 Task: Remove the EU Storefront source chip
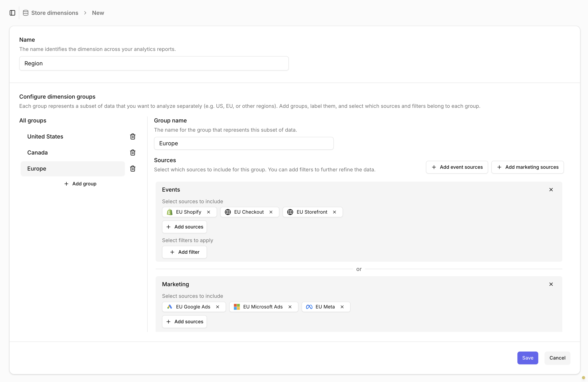coord(334,212)
